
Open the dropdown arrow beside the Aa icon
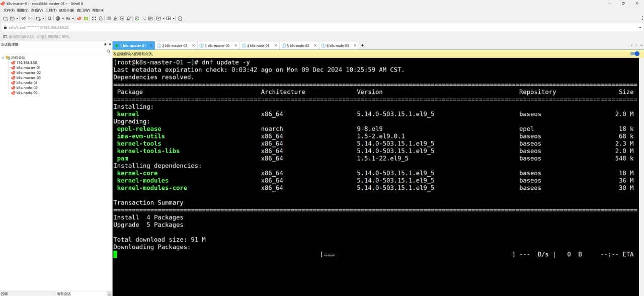click(x=73, y=19)
